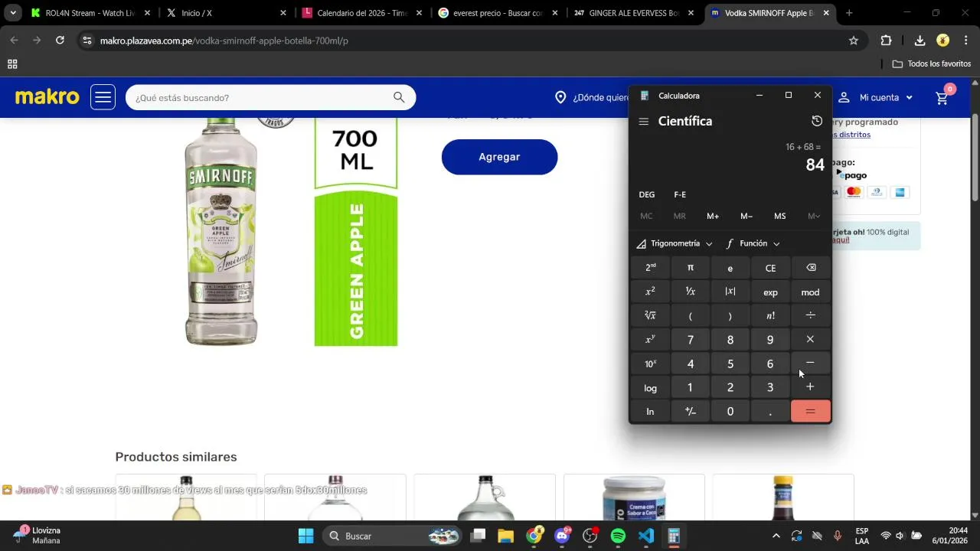The height and width of the screenshot is (551, 980).
Task: Open the Calculator history panel icon
Action: [x=817, y=121]
